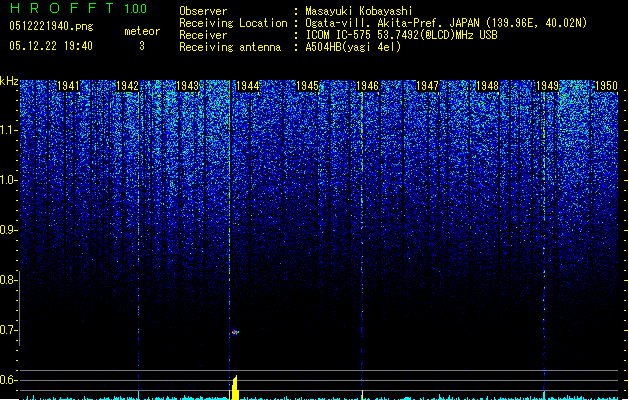Click the 1946 time marker
This screenshot has height=400, width=629.
[367, 86]
